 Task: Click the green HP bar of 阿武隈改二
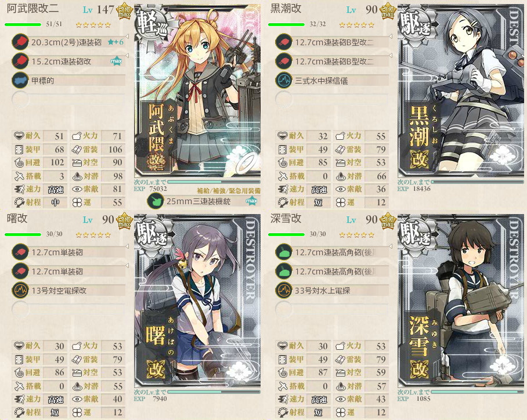coord(23,24)
